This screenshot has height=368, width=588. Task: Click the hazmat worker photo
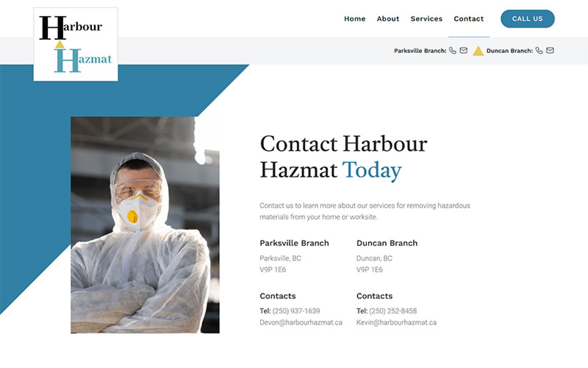(145, 225)
